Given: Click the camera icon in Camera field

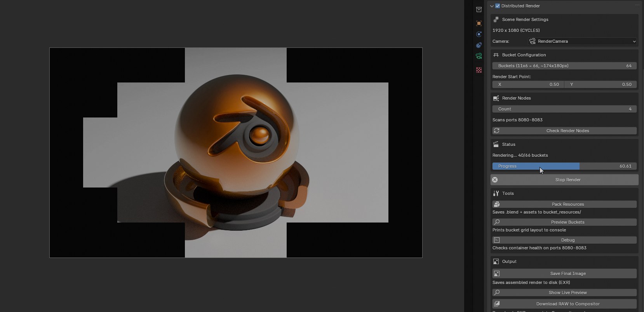Looking at the screenshot, I should pyautogui.click(x=533, y=41).
